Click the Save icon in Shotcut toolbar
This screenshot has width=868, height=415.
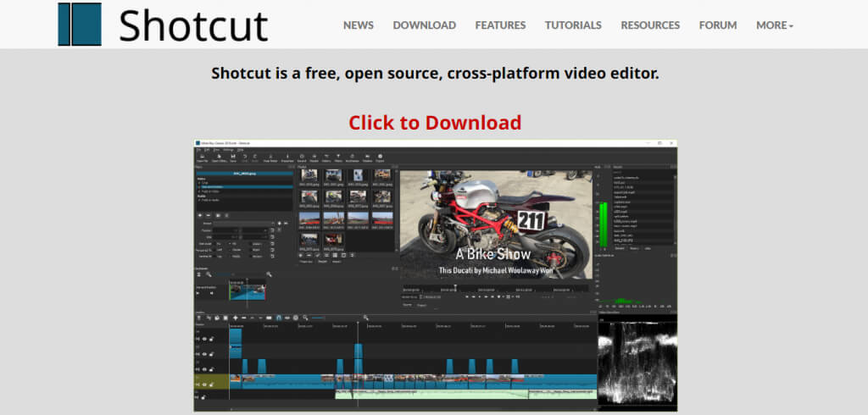233,158
